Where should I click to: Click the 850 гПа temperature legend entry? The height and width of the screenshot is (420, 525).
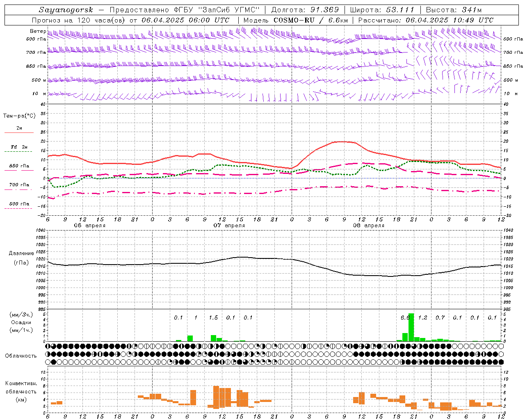click(x=19, y=166)
